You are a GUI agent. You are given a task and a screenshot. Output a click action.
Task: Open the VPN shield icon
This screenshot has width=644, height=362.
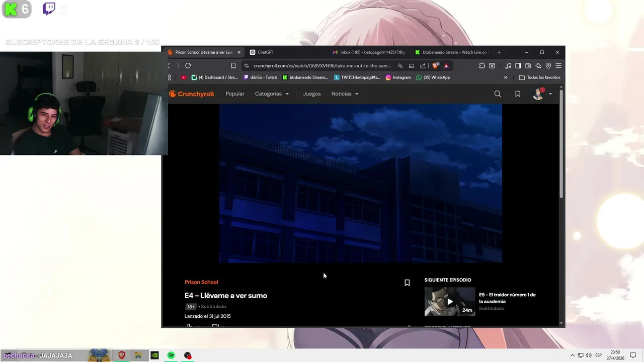548,65
